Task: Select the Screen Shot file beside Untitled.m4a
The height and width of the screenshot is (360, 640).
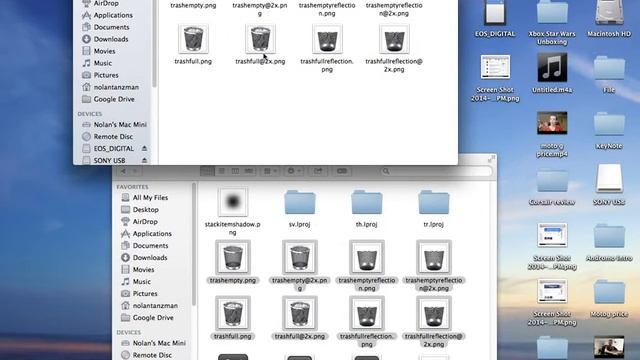Action: point(495,67)
